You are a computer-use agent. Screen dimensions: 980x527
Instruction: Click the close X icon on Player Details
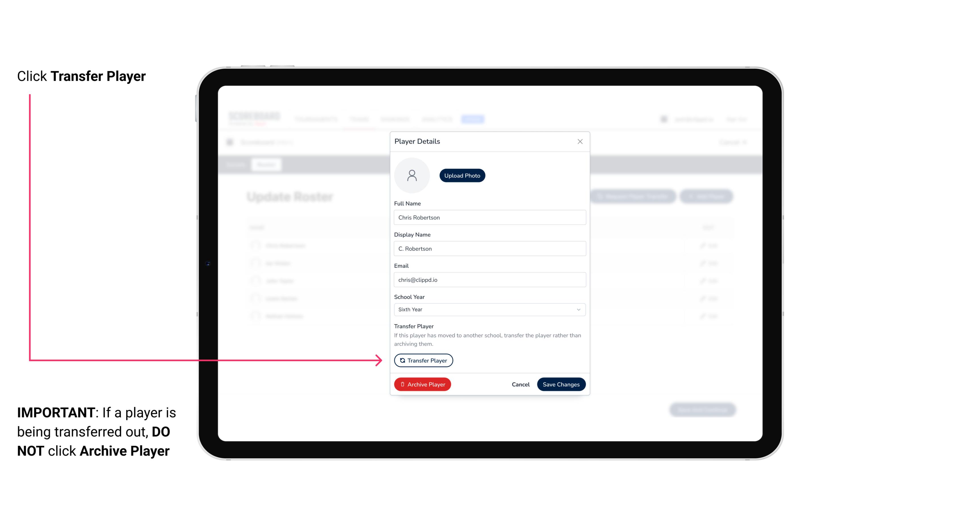(580, 142)
